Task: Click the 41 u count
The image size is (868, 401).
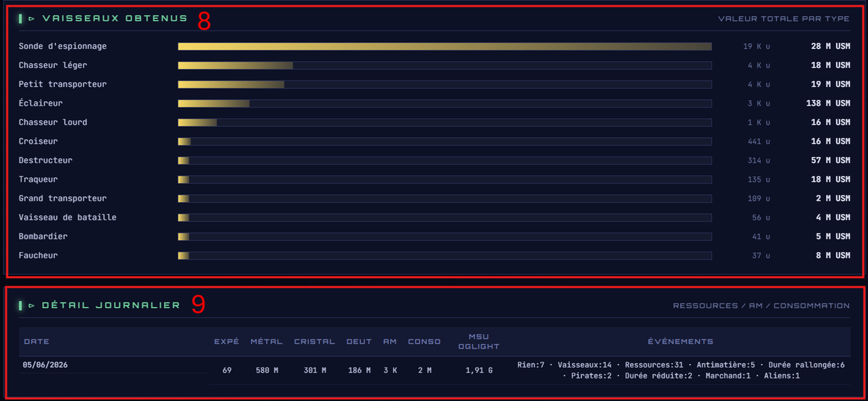Action: (x=761, y=236)
